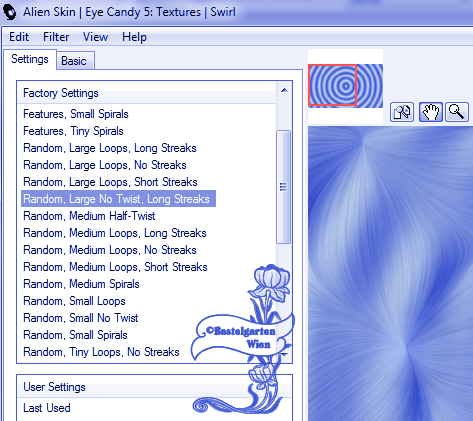Open the Help menu
473x421 pixels.
point(134,37)
